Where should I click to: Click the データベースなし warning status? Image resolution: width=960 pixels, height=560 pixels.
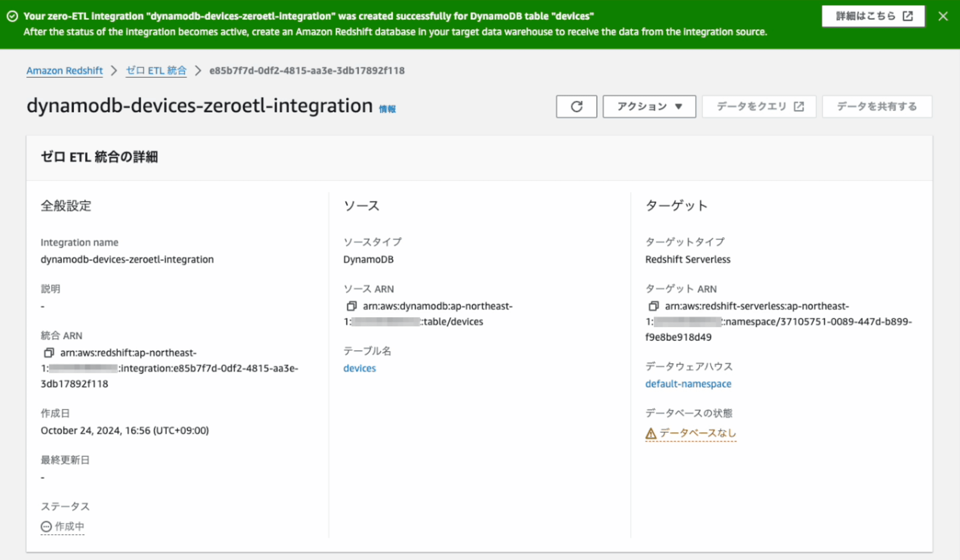coord(690,433)
